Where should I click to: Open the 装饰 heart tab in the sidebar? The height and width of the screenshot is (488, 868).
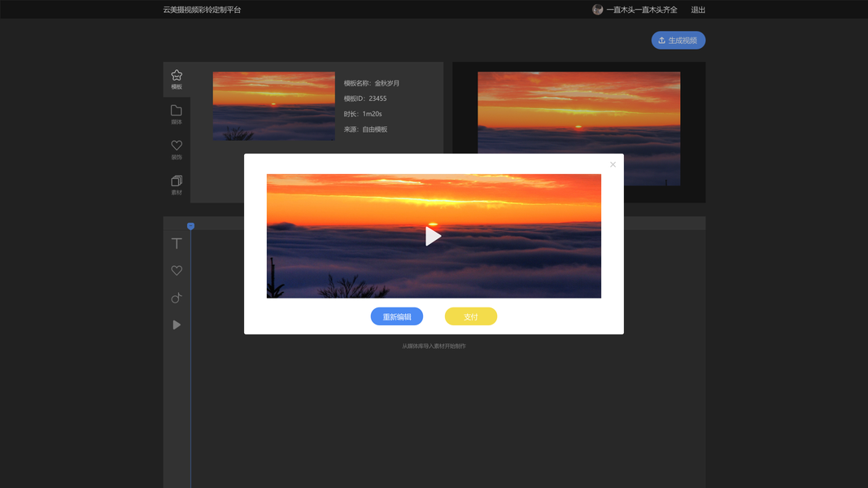tap(177, 150)
